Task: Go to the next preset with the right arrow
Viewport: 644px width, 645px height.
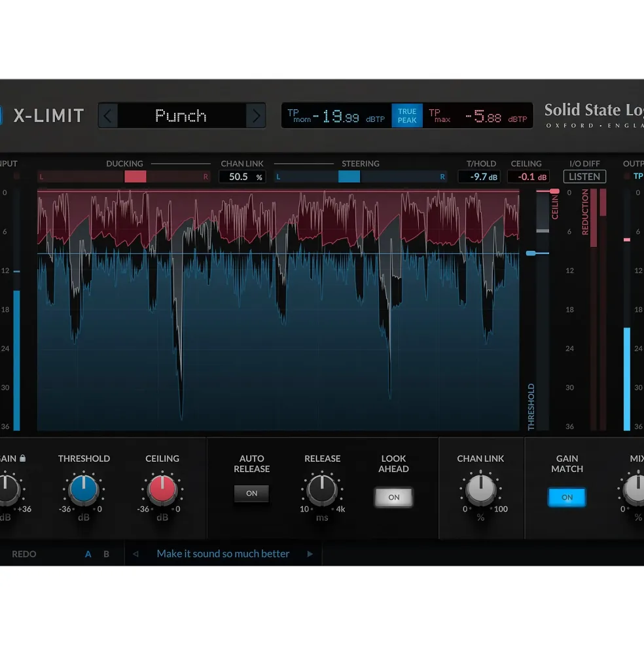Action: point(256,116)
